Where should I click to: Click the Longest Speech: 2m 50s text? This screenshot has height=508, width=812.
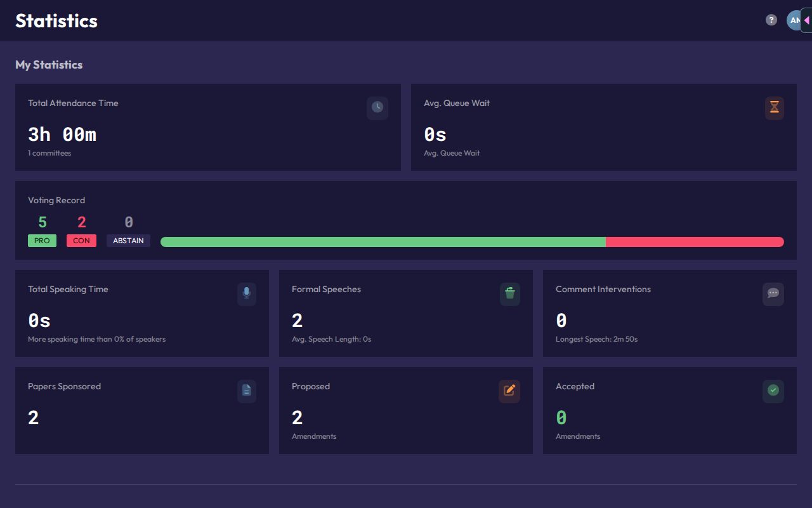(596, 339)
